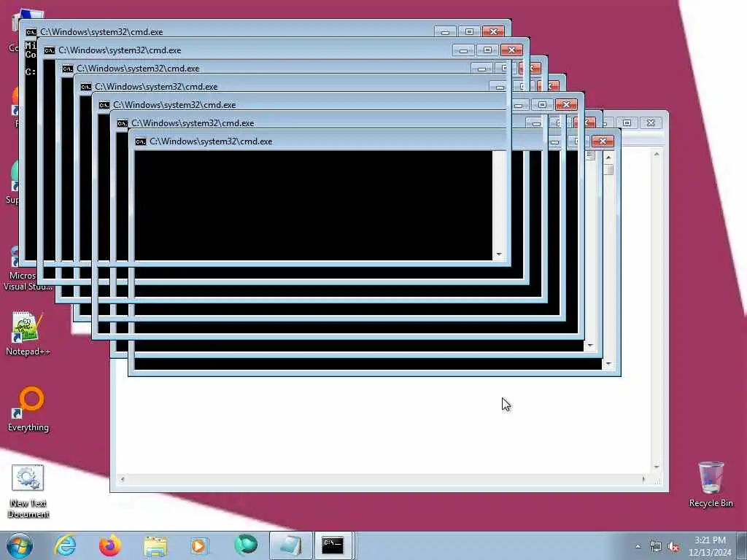Minimize the third cascaded cmd window
The height and width of the screenshot is (560, 747).
pos(481,68)
